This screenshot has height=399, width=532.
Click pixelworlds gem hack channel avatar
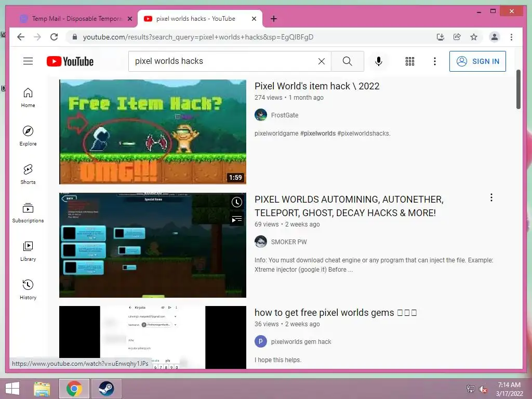[261, 342]
